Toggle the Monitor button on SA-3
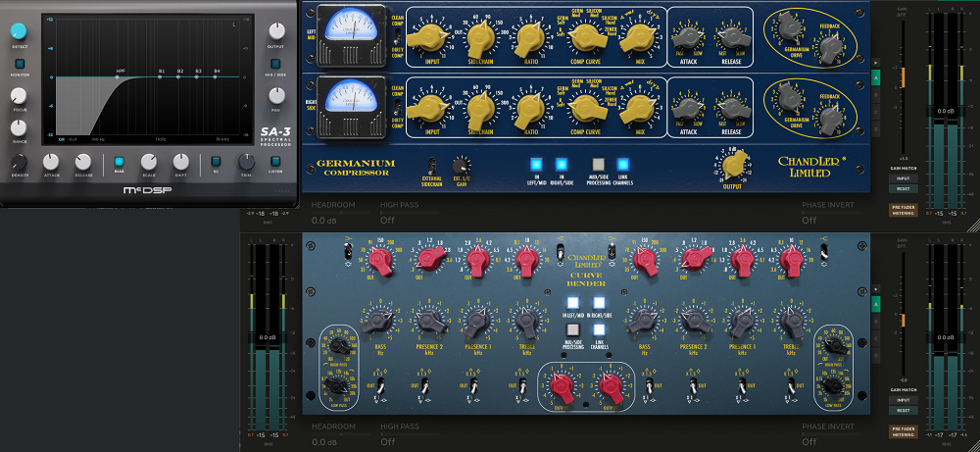980x452 pixels. pyautogui.click(x=20, y=63)
